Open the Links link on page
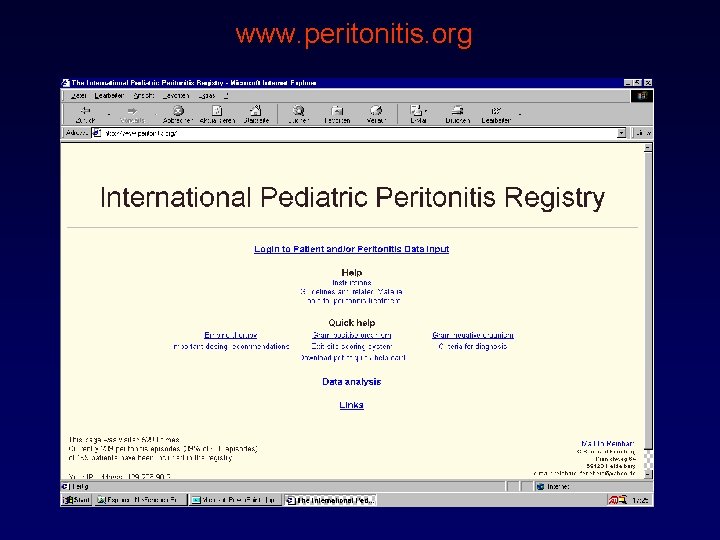The width and height of the screenshot is (720, 540). (352, 405)
